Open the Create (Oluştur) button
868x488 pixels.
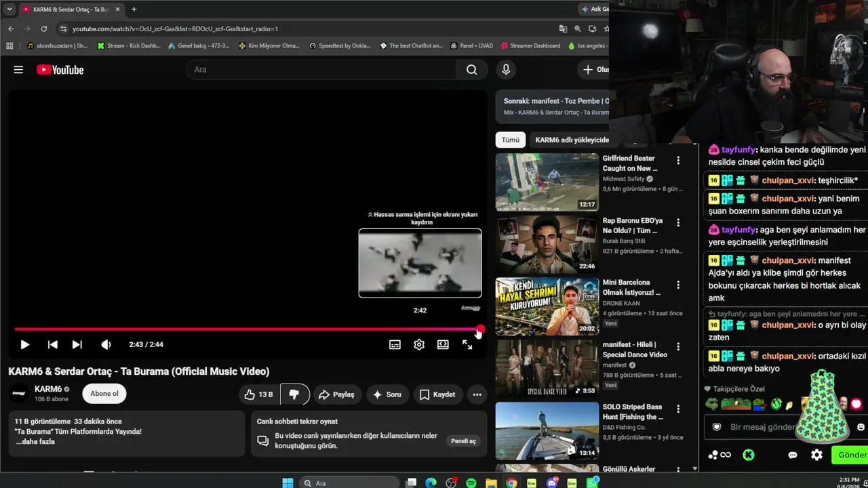tap(595, 70)
